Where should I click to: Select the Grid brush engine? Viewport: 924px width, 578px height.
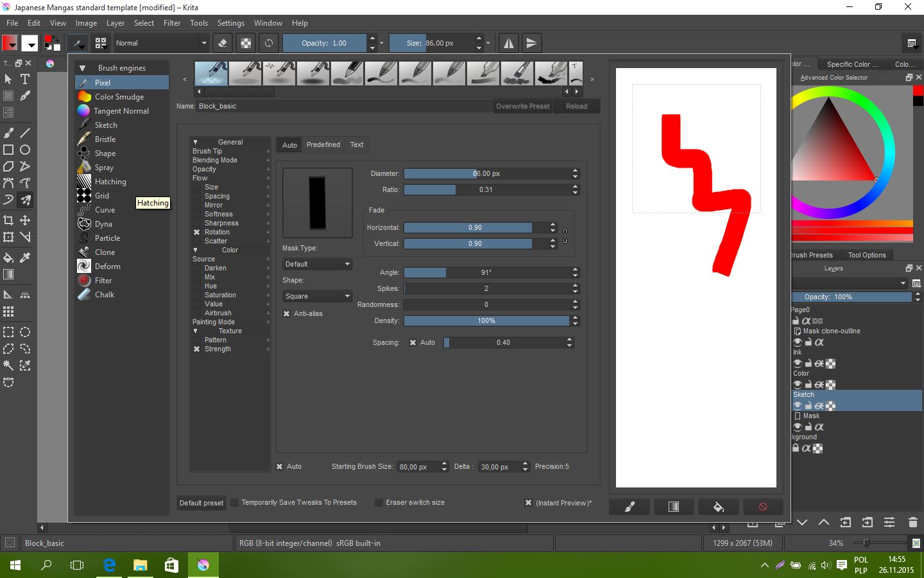pyautogui.click(x=122, y=195)
